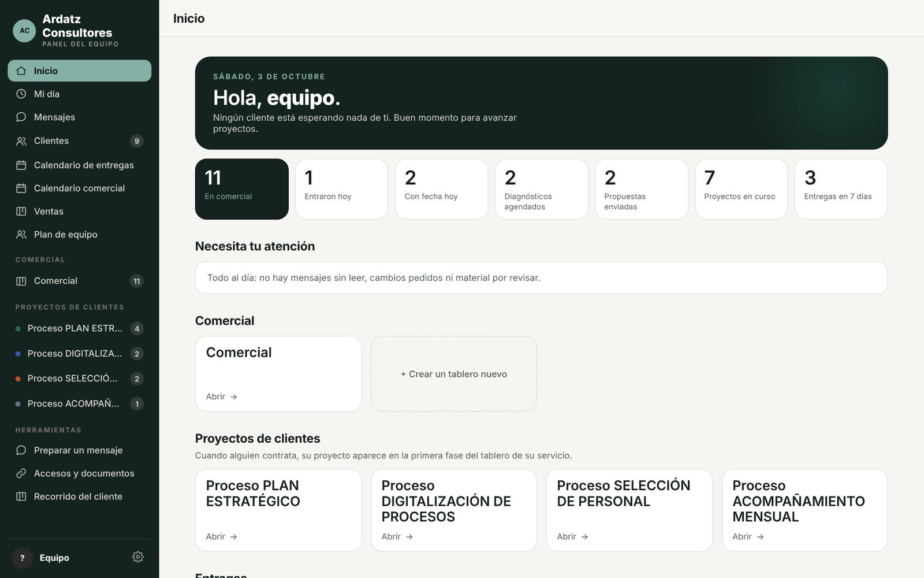Click the 9 badge next to Clientes
Image resolution: width=924 pixels, height=578 pixels.
click(137, 141)
